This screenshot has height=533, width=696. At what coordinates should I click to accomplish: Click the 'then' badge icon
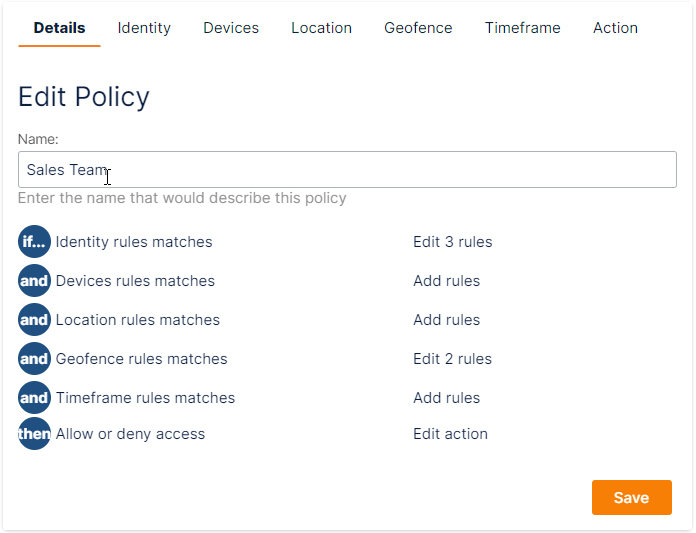point(34,434)
